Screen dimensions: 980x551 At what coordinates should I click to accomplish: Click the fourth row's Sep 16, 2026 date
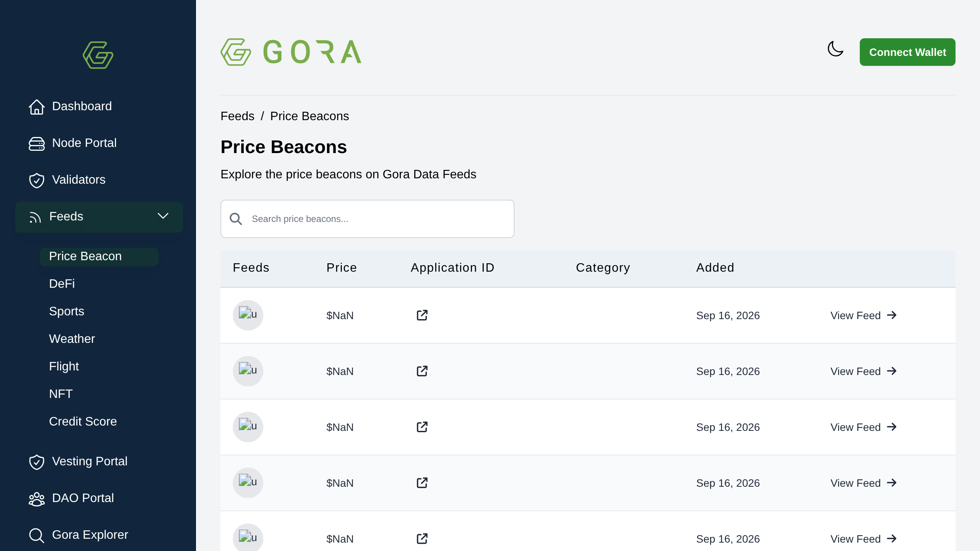point(728,483)
